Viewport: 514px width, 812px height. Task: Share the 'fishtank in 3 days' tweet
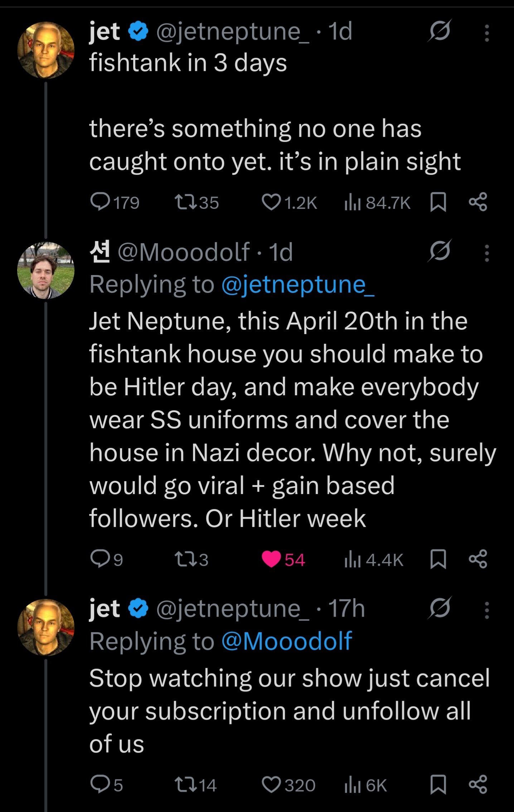478,202
